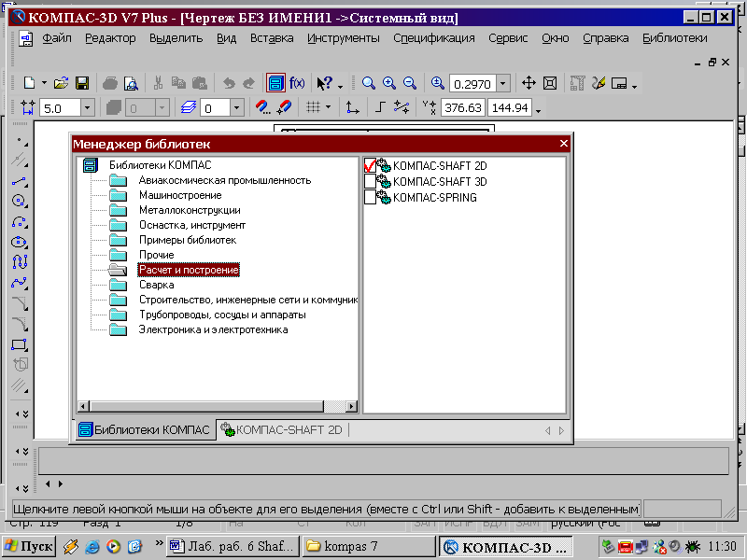747x560 pixels.
Task: Click the Zoom Out icon
Action: tap(410, 83)
